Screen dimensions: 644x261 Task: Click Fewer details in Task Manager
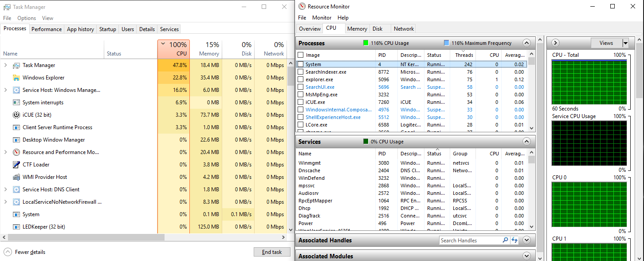coord(25,252)
